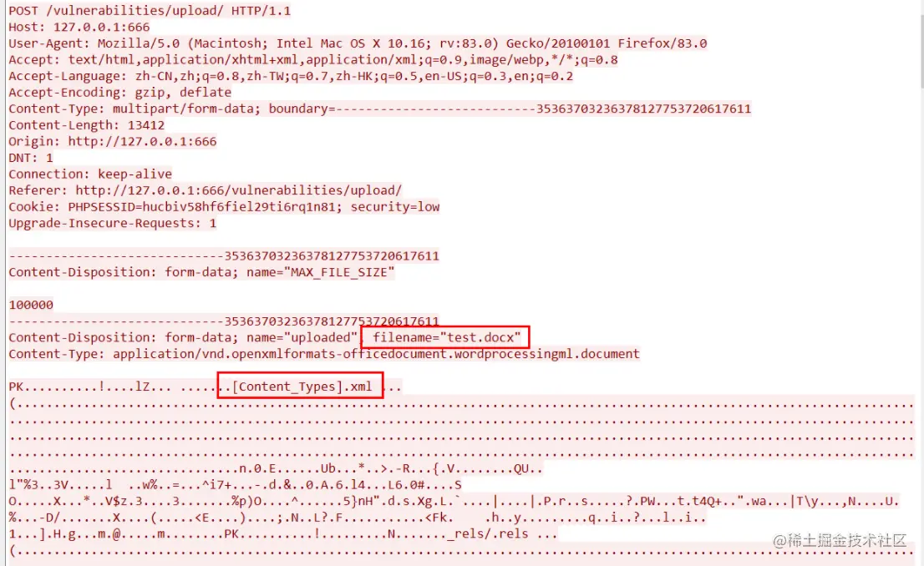Click the security=low cookie text
924x566 pixels.
click(x=395, y=207)
